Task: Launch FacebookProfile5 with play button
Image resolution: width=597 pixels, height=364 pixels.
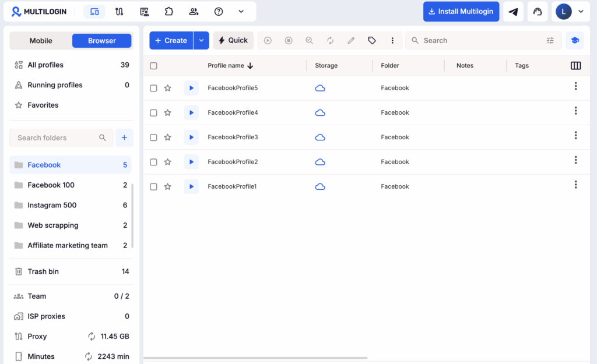Action: pos(191,89)
